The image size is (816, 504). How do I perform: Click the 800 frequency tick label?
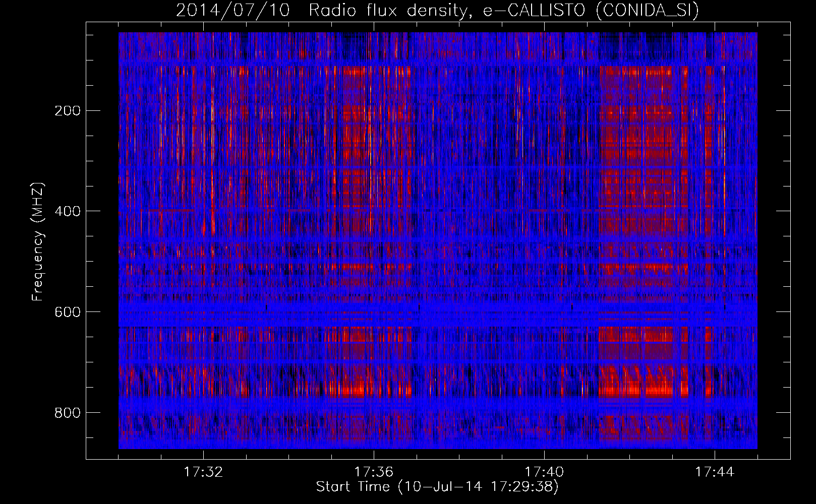(x=67, y=413)
